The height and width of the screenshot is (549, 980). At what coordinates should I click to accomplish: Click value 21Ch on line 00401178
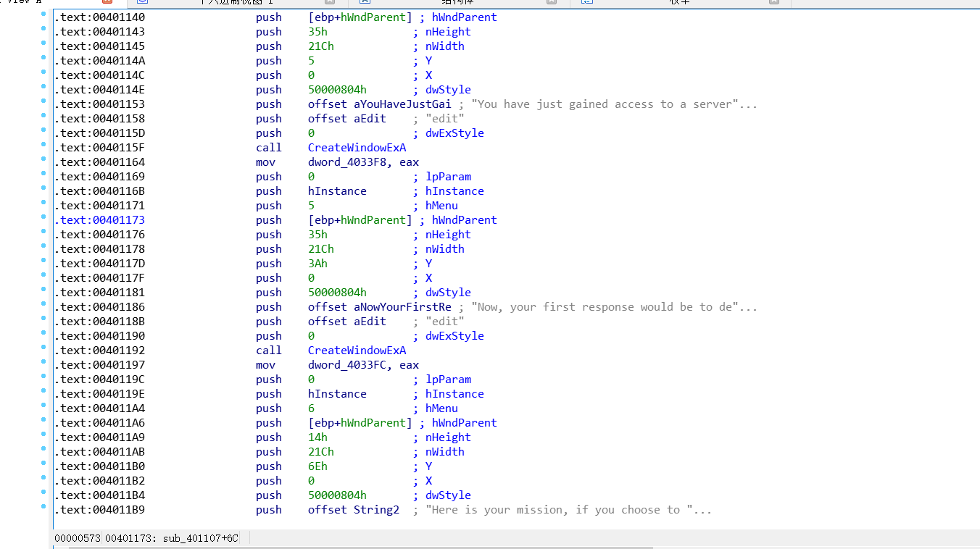[321, 249]
